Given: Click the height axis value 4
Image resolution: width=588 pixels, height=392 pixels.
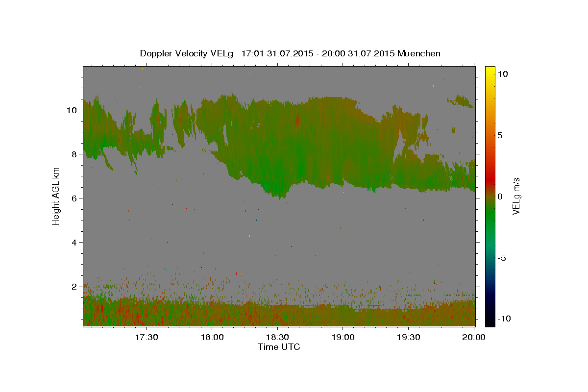Looking at the screenshot, I should [x=75, y=243].
